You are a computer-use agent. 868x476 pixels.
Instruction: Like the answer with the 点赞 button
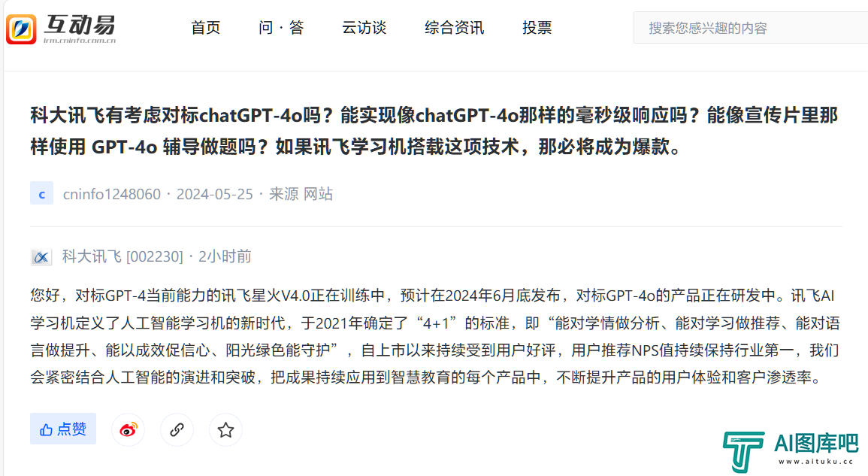point(63,429)
